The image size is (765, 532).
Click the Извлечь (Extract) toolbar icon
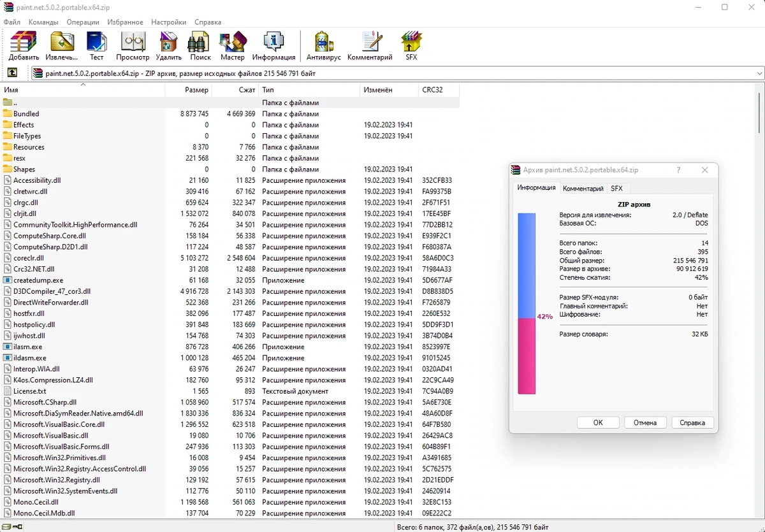click(62, 41)
